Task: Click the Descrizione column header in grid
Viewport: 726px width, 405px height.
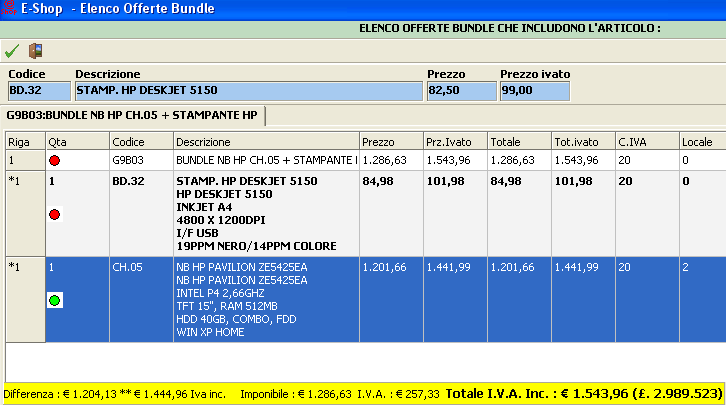Action: 266,142
